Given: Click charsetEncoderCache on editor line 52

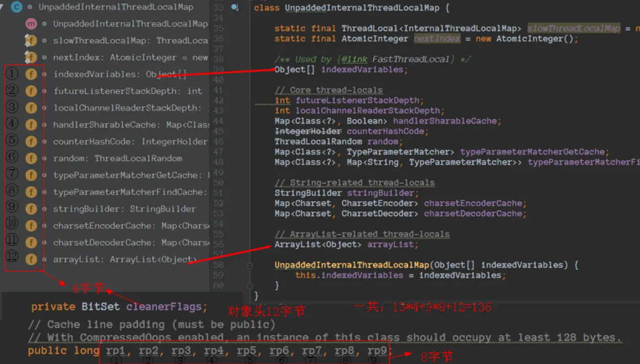Looking at the screenshot, I should [x=473, y=203].
